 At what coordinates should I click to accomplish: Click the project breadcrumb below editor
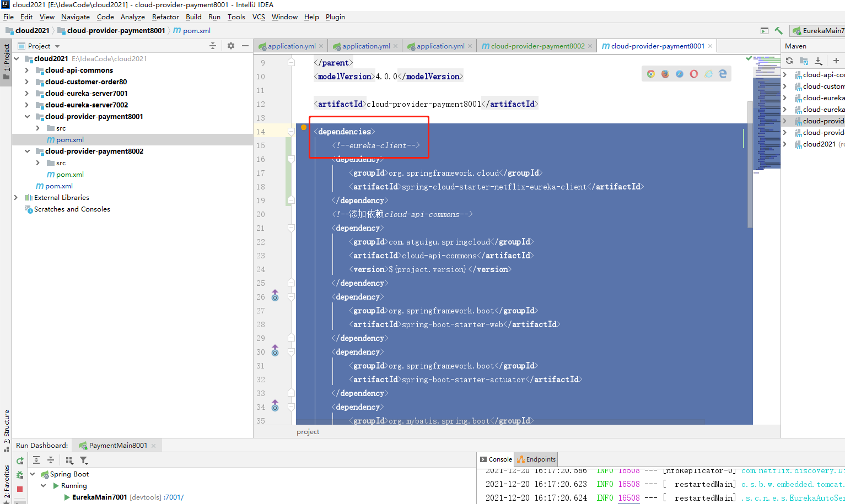tap(308, 432)
